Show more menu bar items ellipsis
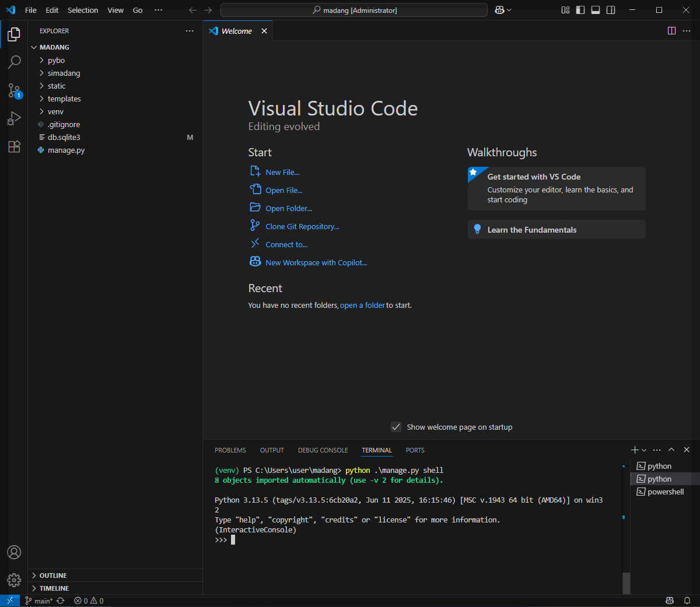Viewport: 700px width, 607px height. pyautogui.click(x=158, y=10)
